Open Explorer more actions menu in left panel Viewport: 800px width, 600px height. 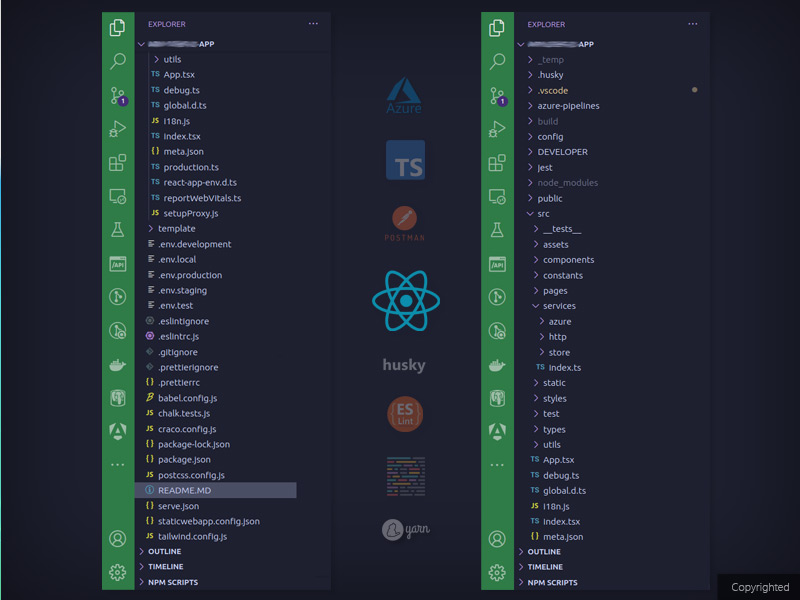pos(313,23)
